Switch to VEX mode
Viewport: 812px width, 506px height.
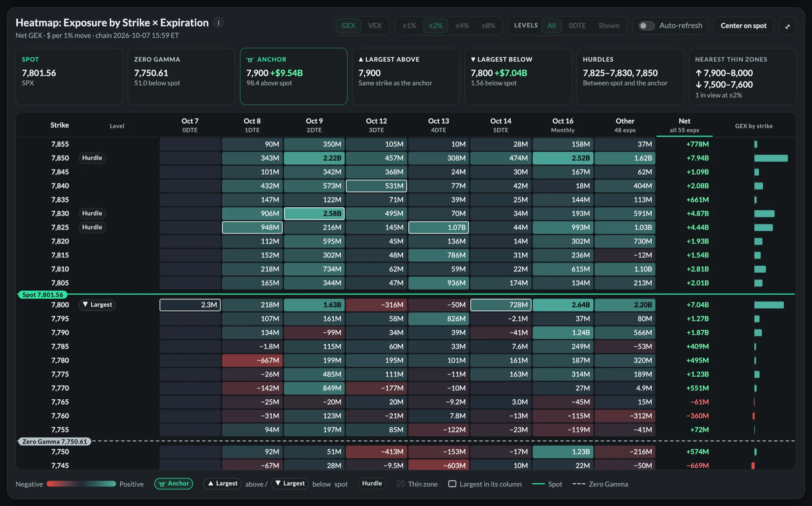click(374, 26)
